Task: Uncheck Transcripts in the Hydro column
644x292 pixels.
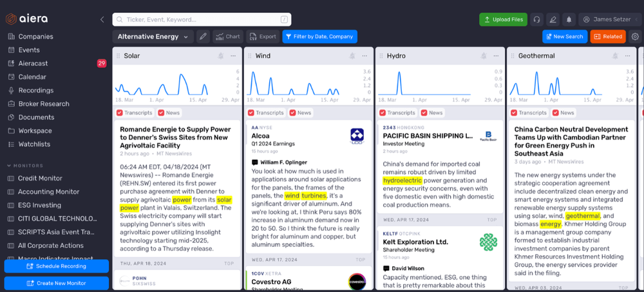Action: click(383, 113)
